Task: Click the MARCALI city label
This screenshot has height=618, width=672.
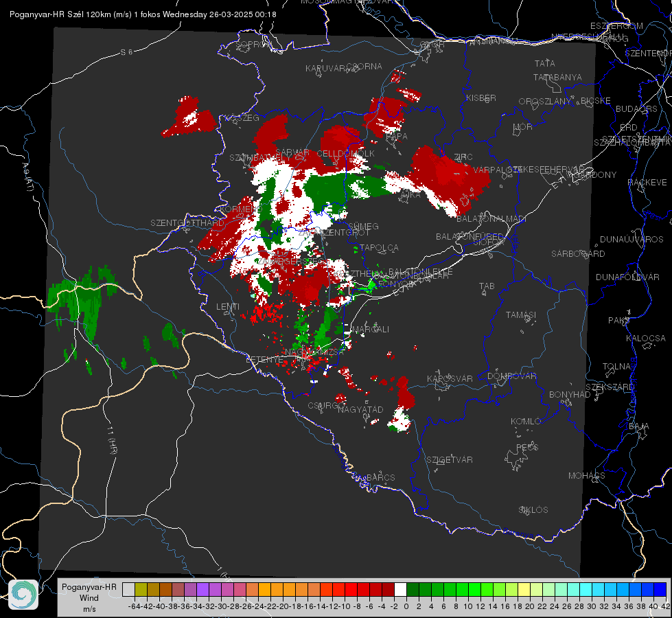Action: (x=371, y=330)
